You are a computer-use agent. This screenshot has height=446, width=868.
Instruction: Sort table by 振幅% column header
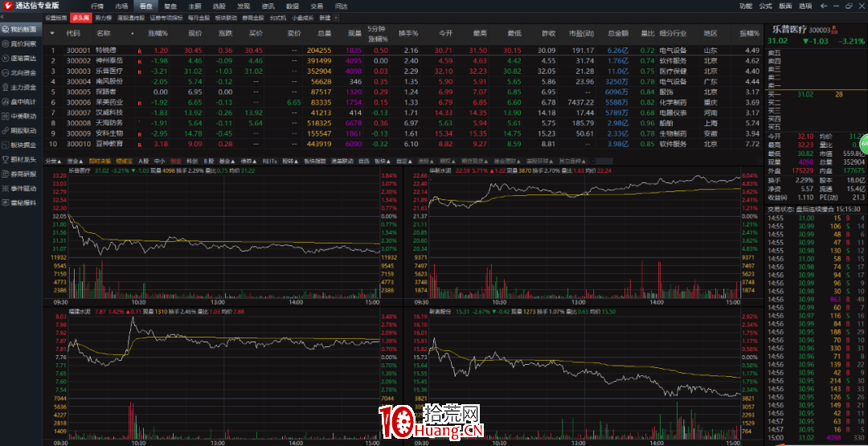tap(750, 33)
